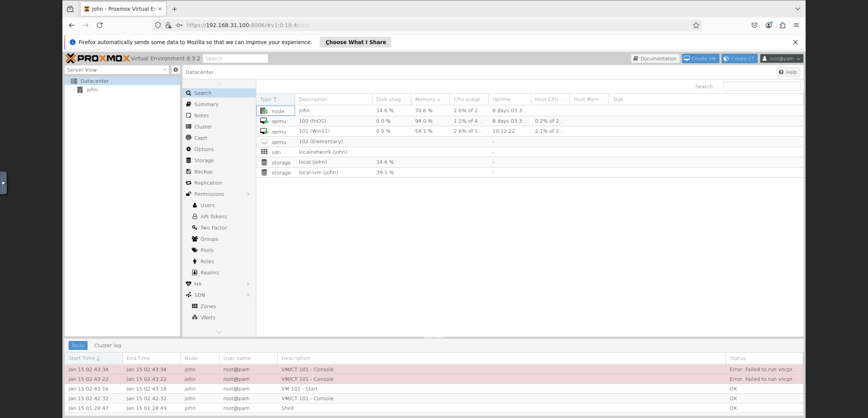Open the Backup section
Screen dimensions: 868x418
(203, 171)
